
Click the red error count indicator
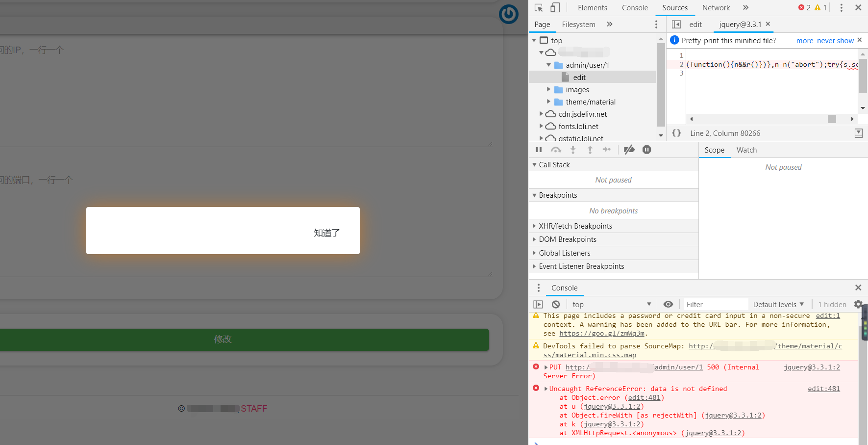pos(804,7)
